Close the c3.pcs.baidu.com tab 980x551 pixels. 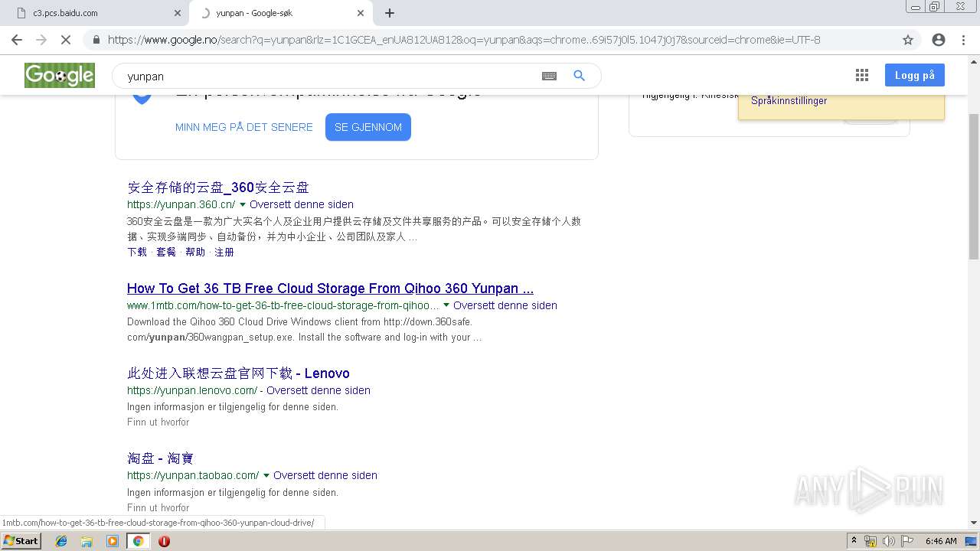[178, 13]
